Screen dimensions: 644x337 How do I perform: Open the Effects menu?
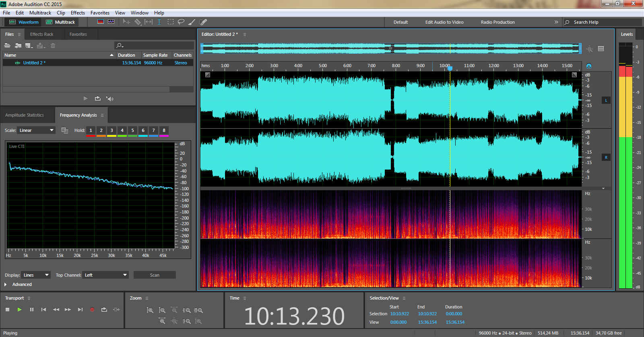(x=78, y=13)
